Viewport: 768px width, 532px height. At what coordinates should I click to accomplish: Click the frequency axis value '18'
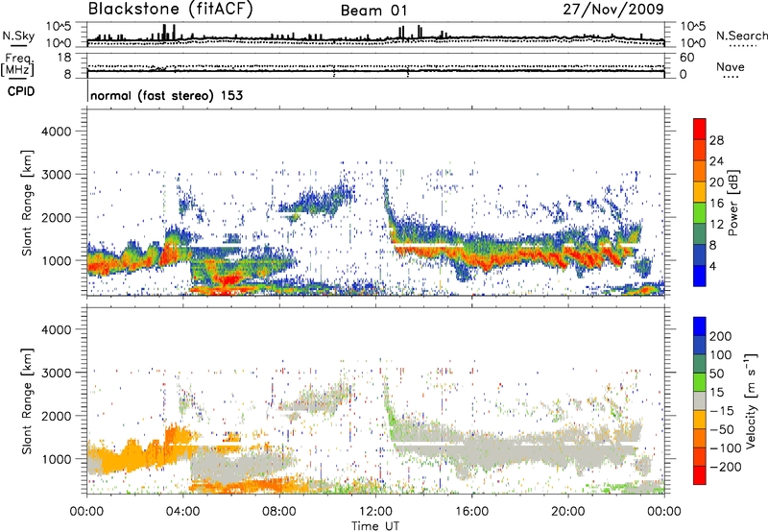pos(64,58)
